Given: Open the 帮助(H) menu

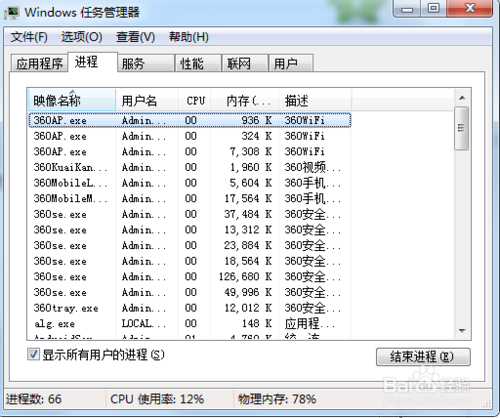Looking at the screenshot, I should click(189, 37).
